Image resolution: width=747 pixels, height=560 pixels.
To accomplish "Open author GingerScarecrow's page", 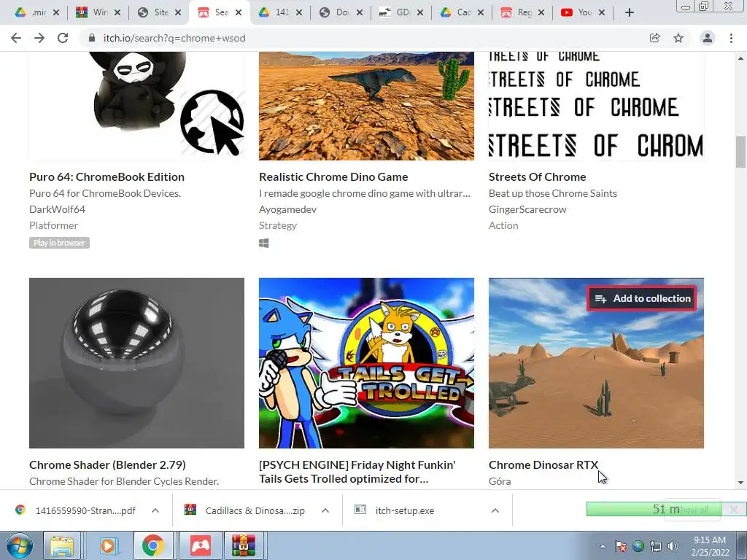I will click(x=527, y=209).
